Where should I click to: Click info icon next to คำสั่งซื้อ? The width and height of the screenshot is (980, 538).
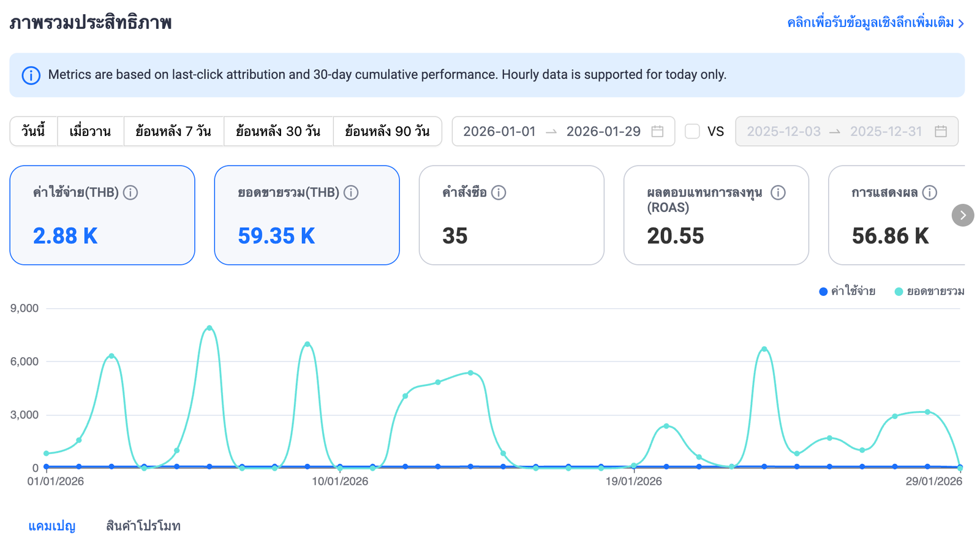coord(499,192)
